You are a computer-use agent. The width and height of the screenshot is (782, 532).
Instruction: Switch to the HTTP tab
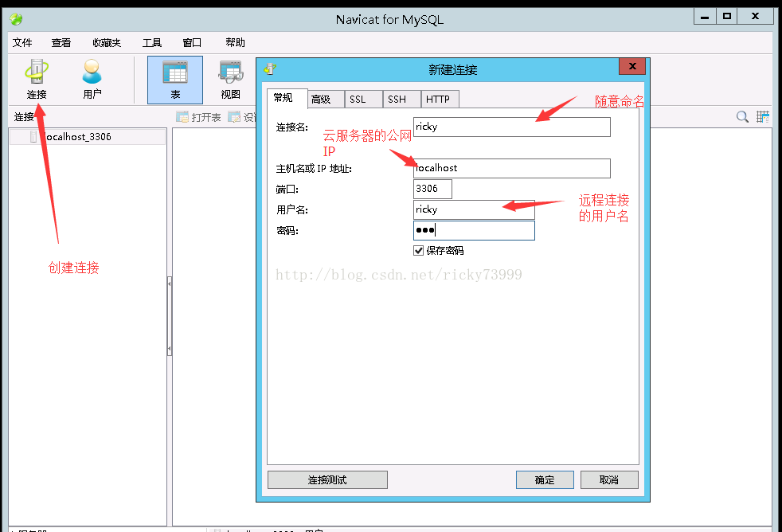pos(440,100)
